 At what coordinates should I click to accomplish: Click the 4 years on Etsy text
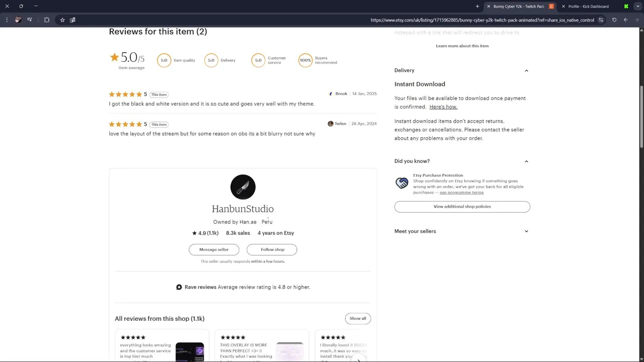[276, 233]
